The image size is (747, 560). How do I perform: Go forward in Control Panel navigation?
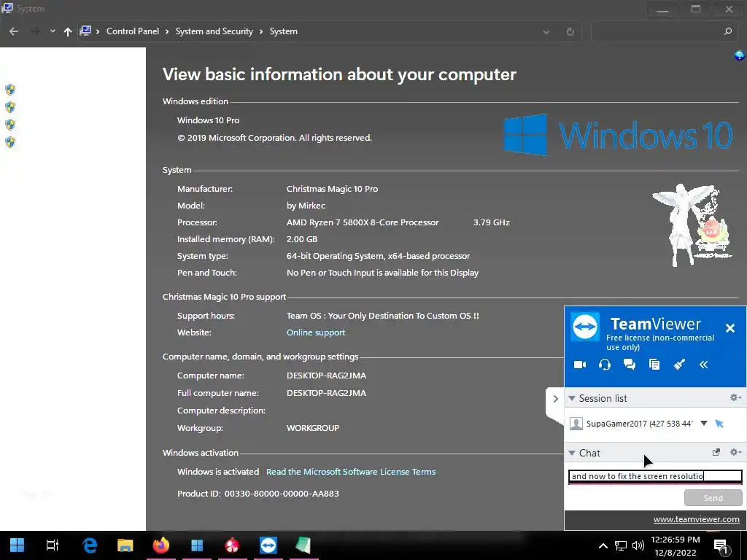pyautogui.click(x=35, y=31)
